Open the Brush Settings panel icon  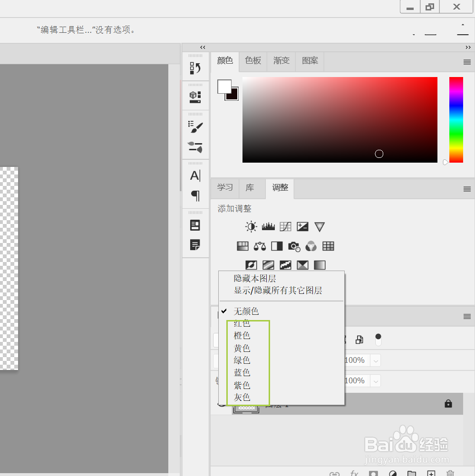click(x=195, y=127)
